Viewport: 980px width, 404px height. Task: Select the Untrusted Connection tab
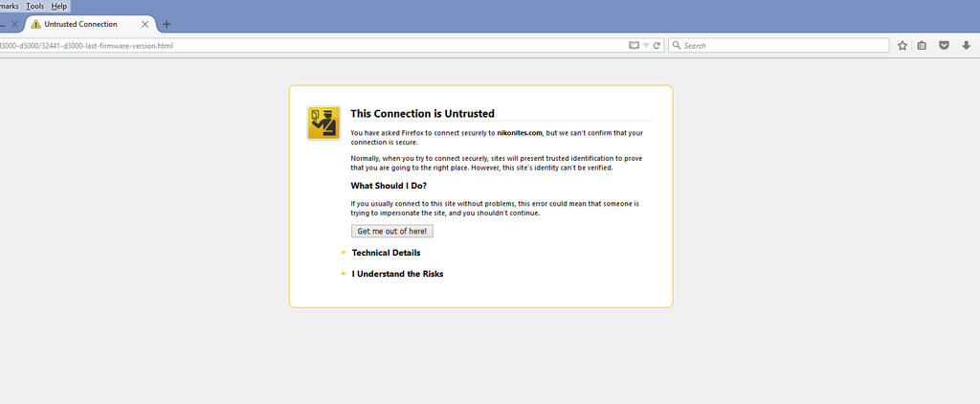(x=89, y=24)
